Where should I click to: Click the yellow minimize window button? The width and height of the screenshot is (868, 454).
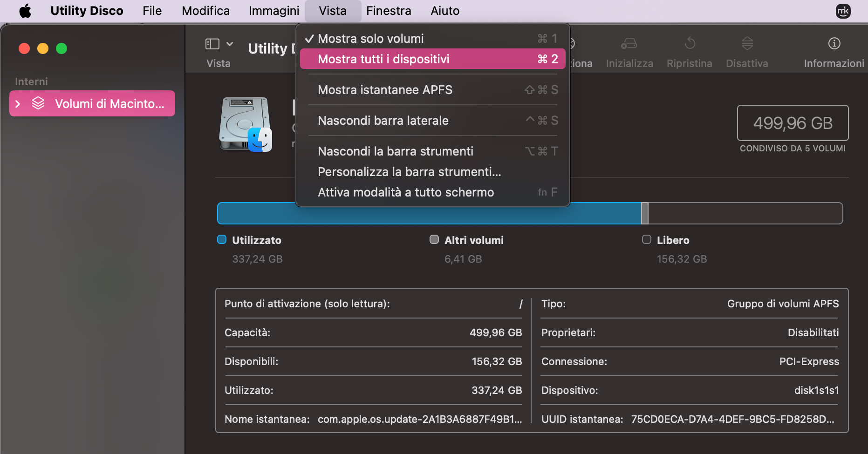click(43, 48)
